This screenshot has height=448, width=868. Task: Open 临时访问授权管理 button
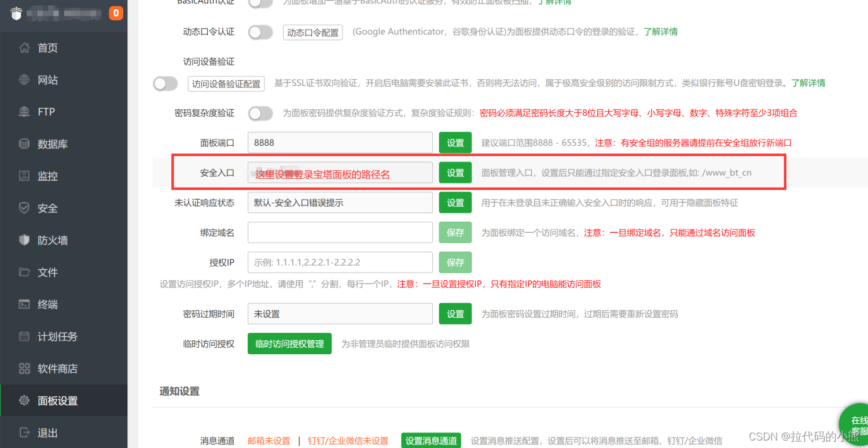point(289,344)
